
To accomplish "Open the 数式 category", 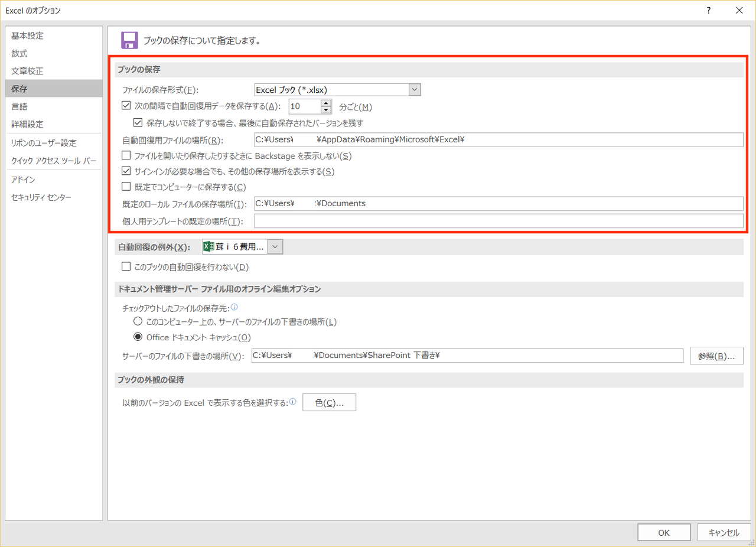I will click(x=54, y=54).
